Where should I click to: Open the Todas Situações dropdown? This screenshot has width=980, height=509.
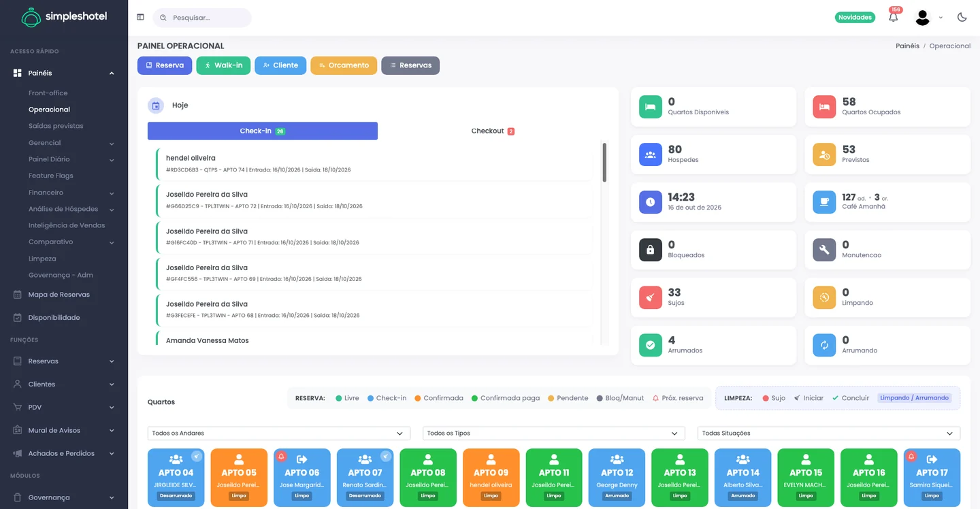[x=829, y=433]
